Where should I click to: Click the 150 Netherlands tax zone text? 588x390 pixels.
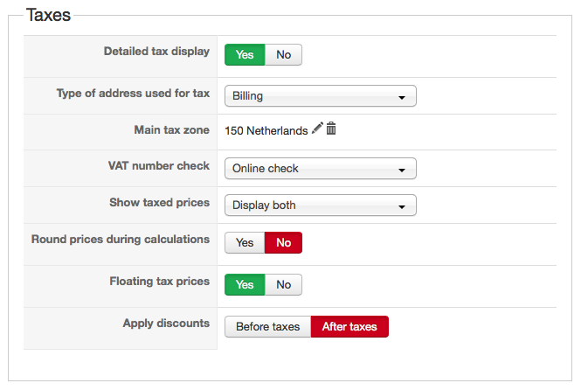266,130
